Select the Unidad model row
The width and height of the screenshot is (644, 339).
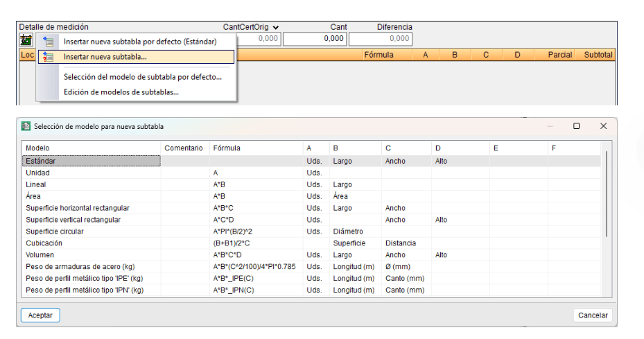(311, 173)
